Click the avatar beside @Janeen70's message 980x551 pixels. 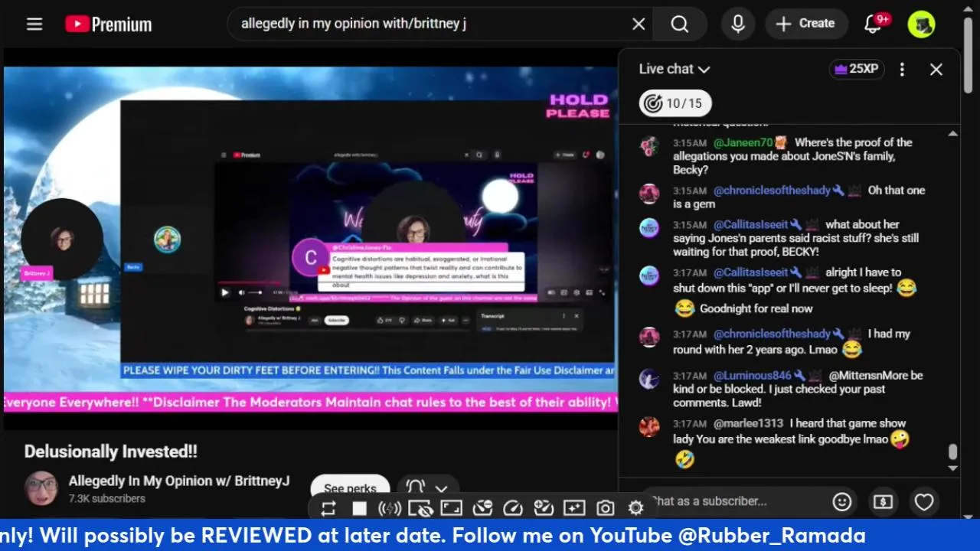pos(649,146)
